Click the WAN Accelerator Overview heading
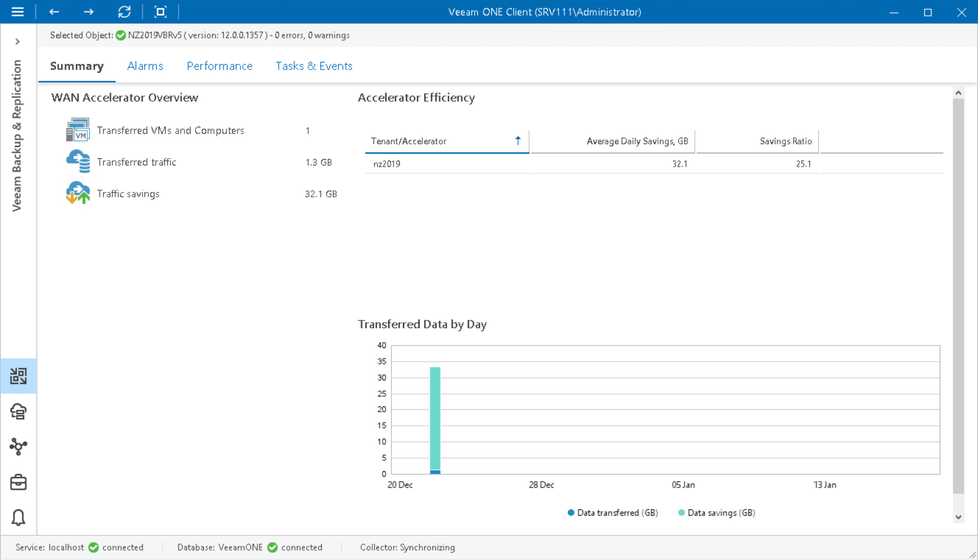This screenshot has width=978, height=560. click(125, 98)
